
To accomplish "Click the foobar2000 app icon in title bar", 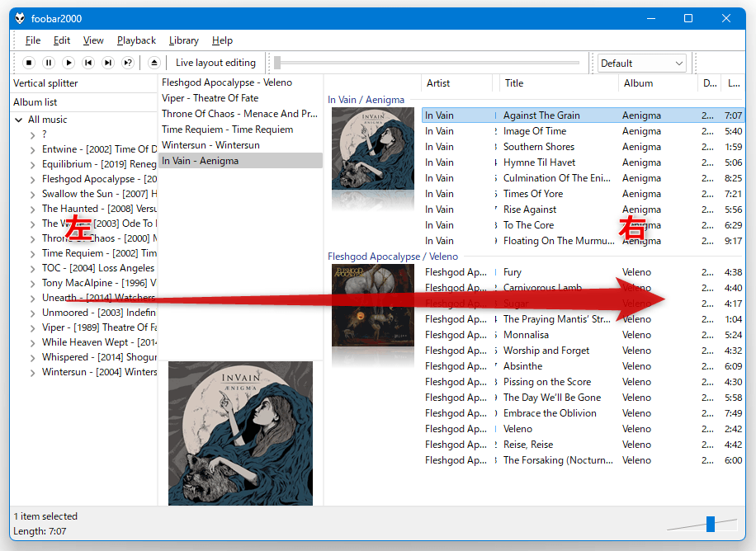I will 20,18.
